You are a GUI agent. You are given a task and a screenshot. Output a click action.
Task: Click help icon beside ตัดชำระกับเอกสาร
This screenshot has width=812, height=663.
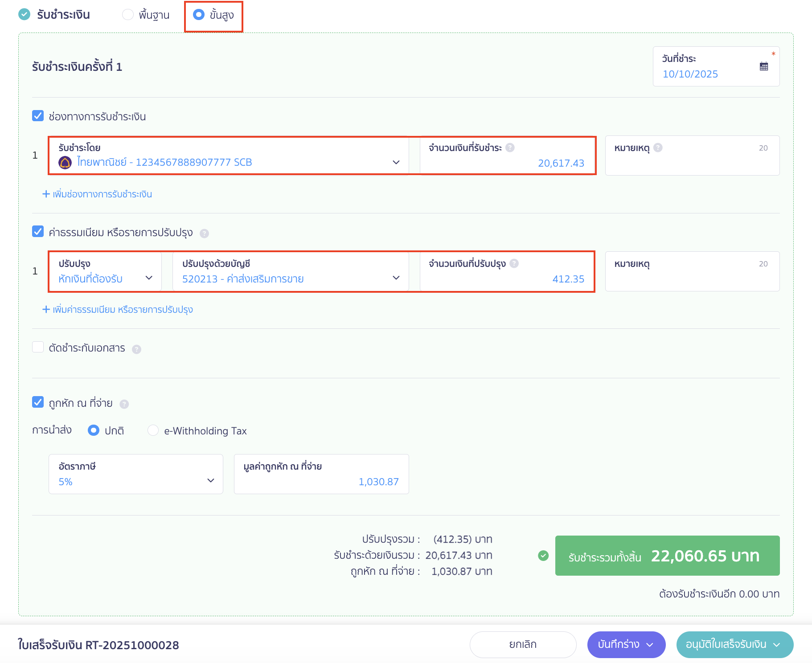click(x=137, y=349)
